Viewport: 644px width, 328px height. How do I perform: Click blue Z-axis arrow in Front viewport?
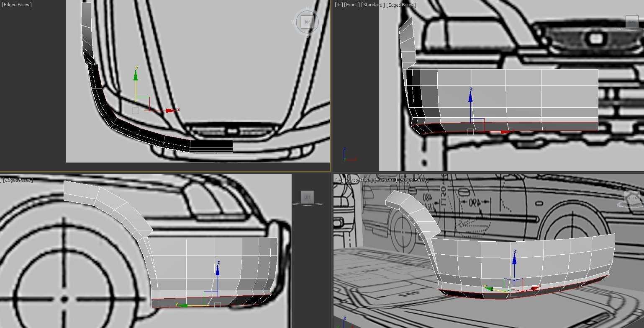click(x=470, y=96)
